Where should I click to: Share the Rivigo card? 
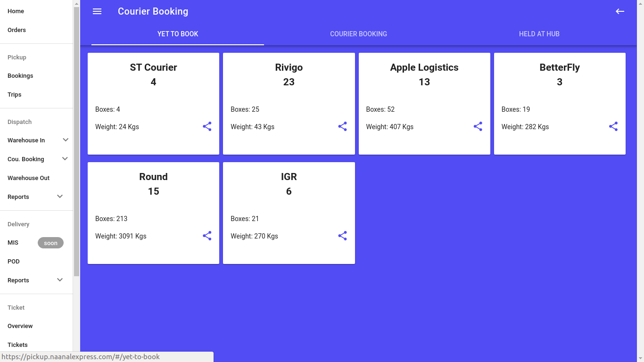click(x=342, y=126)
